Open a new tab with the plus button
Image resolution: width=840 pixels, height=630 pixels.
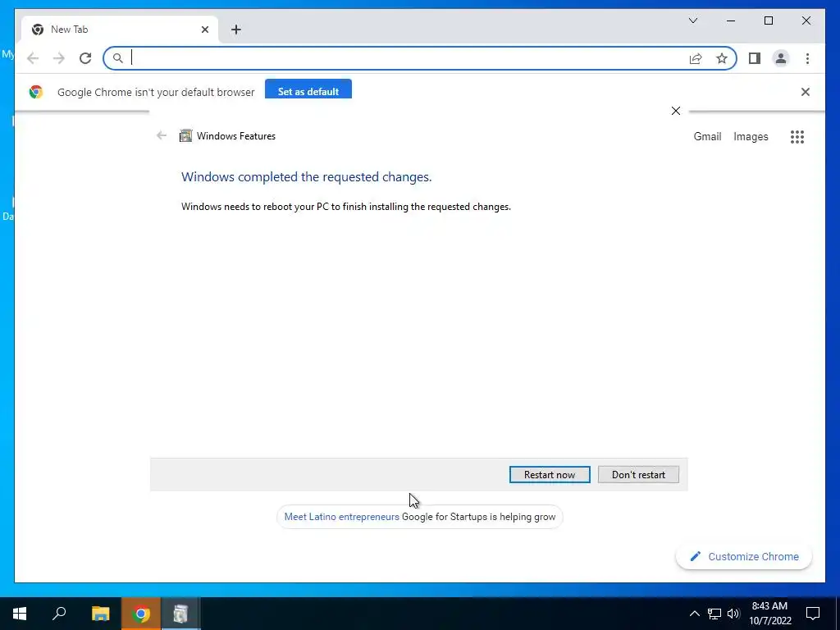236,30
